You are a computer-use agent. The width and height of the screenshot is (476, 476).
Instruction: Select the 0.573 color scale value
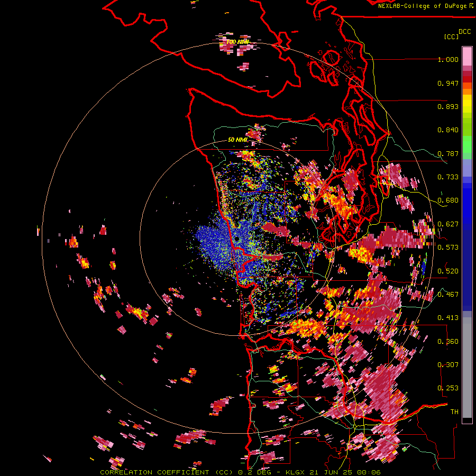pos(448,248)
